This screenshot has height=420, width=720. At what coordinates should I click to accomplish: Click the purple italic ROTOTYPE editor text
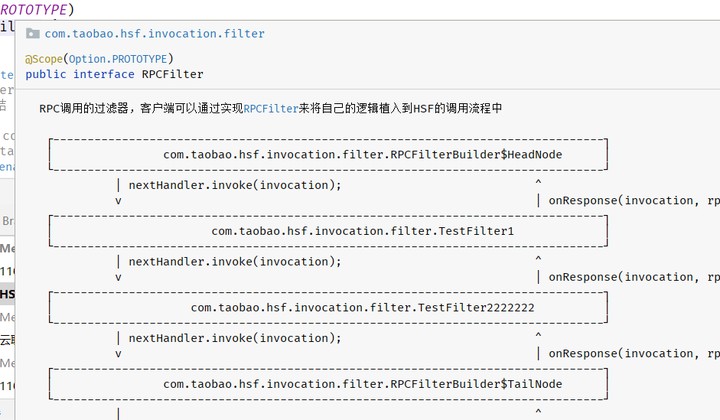(x=34, y=9)
